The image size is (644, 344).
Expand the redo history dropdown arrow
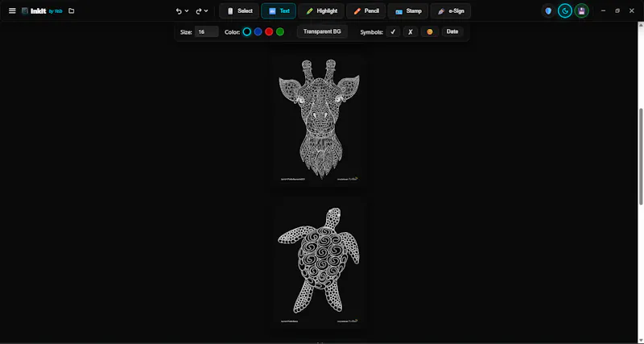coord(206,11)
